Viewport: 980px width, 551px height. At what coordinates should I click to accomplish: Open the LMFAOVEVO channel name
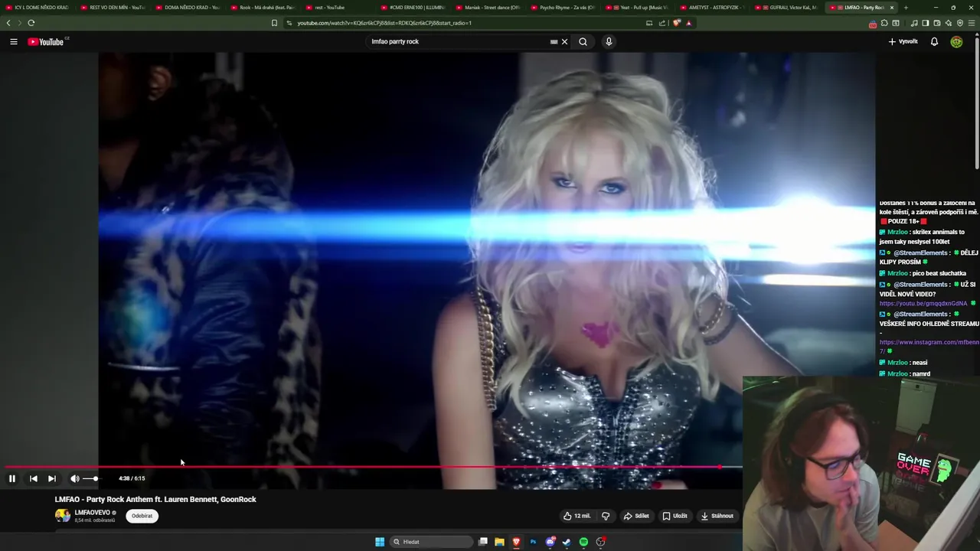point(93,513)
